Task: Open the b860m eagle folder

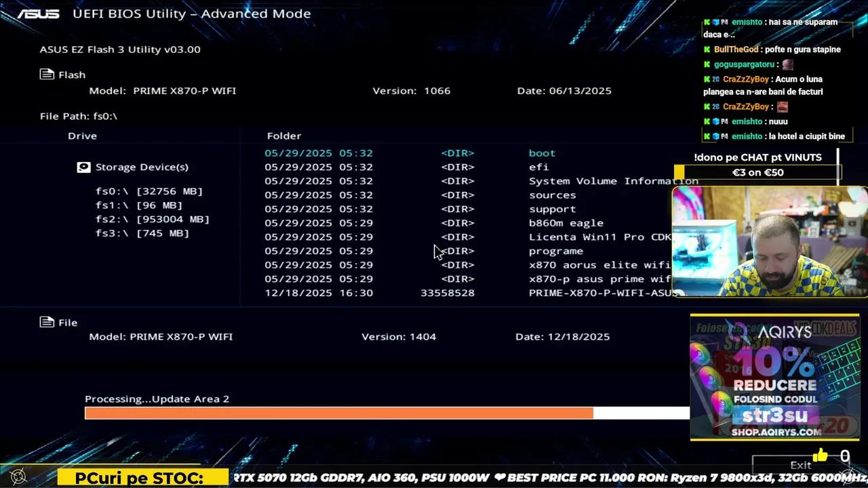Action: [x=566, y=223]
